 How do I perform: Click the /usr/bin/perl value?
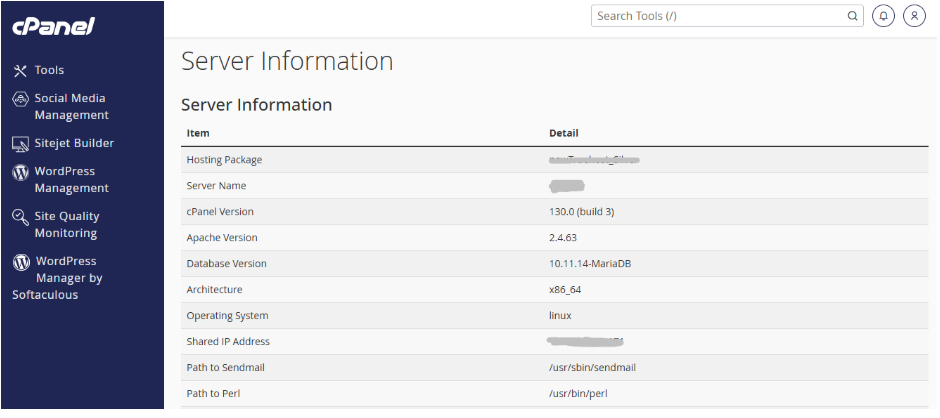pos(579,394)
